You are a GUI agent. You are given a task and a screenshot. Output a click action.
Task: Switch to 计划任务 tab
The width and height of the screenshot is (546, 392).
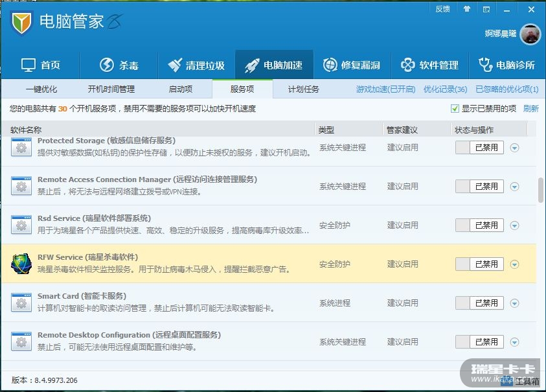304,89
